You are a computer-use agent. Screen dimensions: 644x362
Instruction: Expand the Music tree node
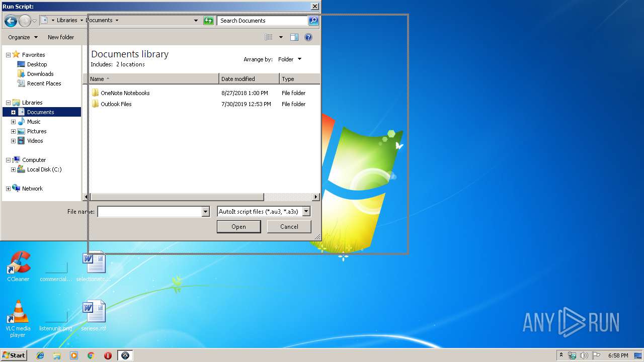(13, 122)
